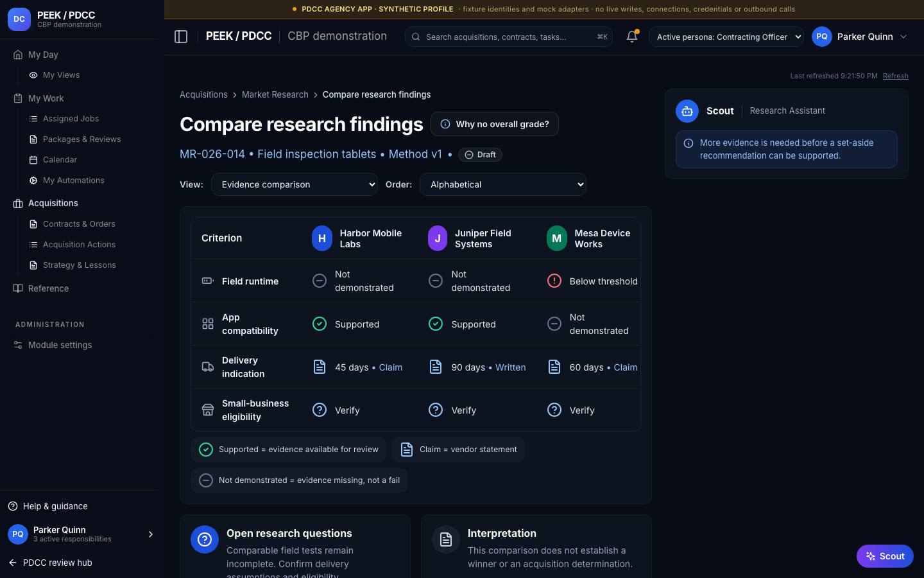Click Juniper's 90 days document icon

pyautogui.click(x=436, y=367)
